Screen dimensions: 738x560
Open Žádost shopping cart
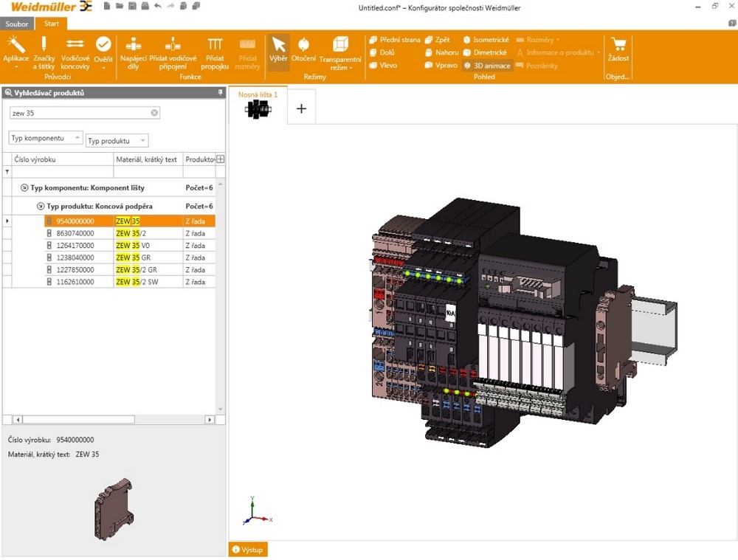coord(618,49)
